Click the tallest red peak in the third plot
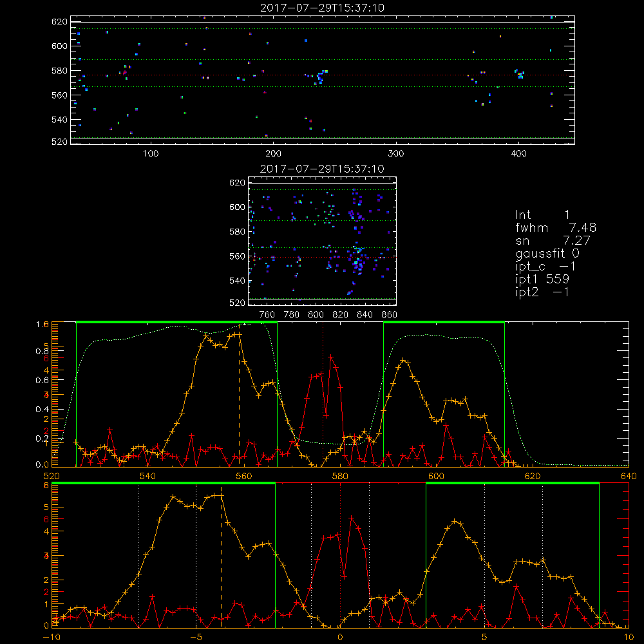The height and width of the screenshot is (644, 644). [x=331, y=357]
